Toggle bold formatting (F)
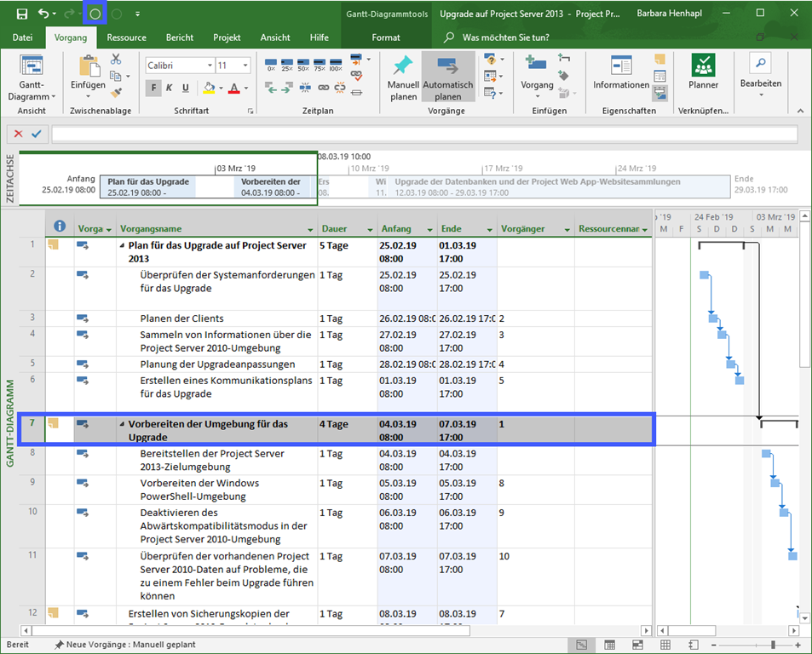The width and height of the screenshot is (812, 654). [154, 88]
